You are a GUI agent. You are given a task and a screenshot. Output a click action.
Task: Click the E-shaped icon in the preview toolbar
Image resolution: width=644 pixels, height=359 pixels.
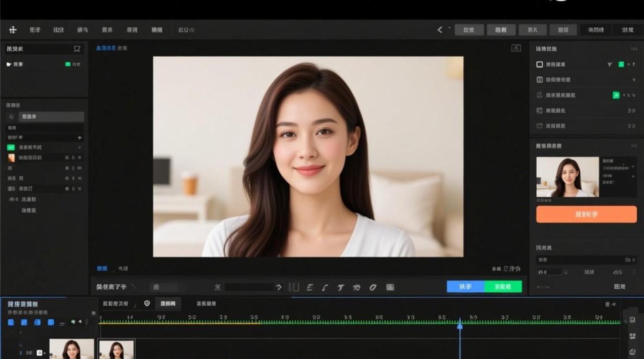310,287
